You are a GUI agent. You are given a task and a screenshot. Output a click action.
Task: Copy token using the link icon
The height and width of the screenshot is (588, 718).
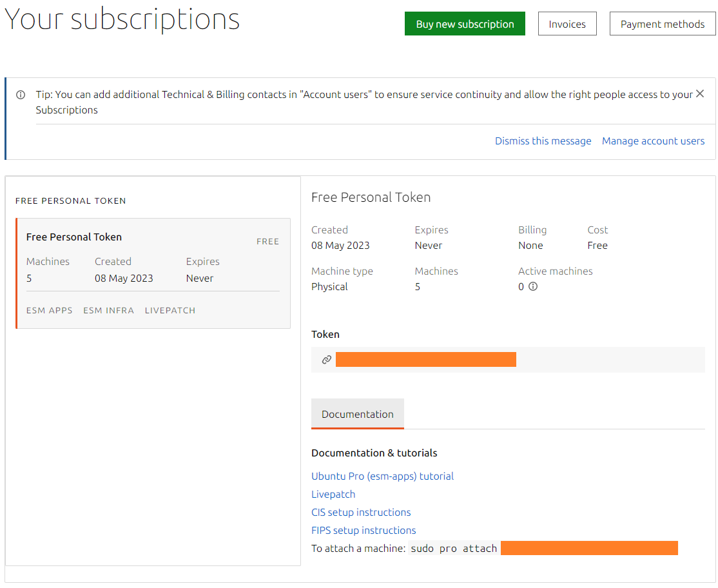tap(327, 360)
